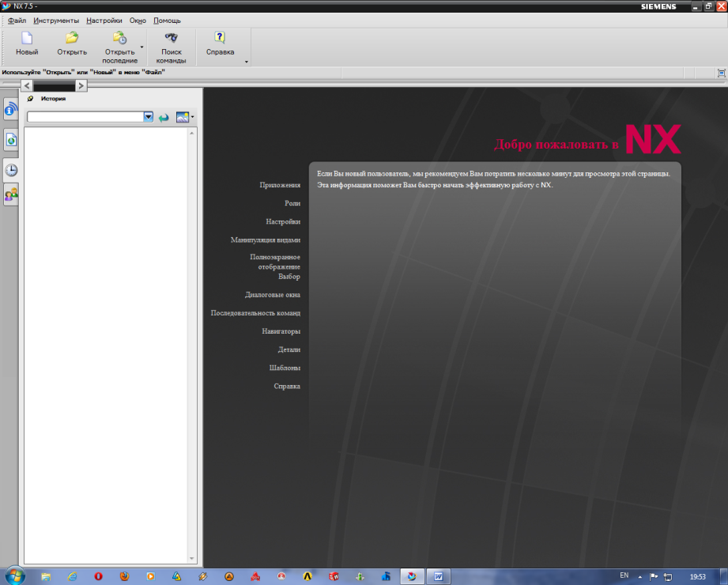Open the Роли welcome link
The height and width of the screenshot is (585, 728).
292,203
